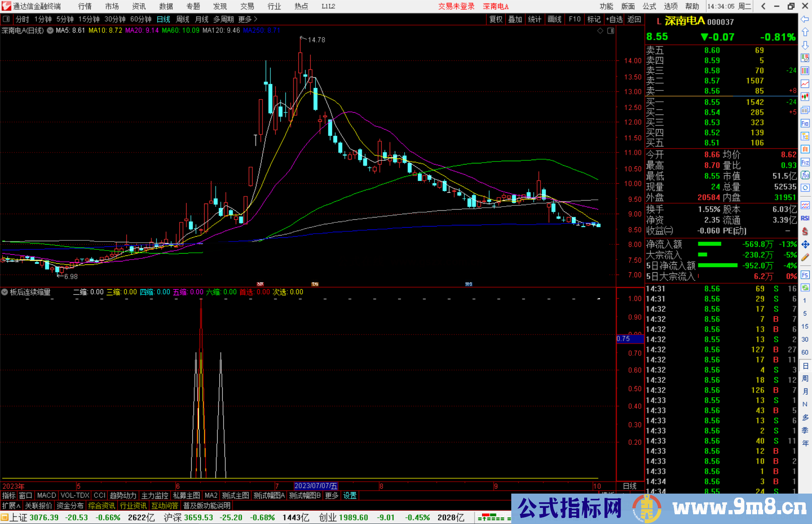Click the left arrow back sidebar icon
812x524 pixels.
[x=805, y=19]
